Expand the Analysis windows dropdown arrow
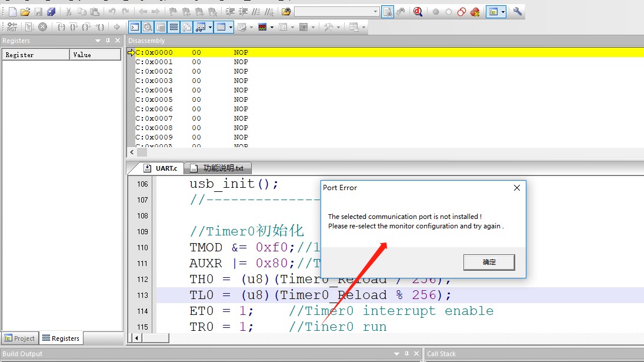This screenshot has height=362, width=644. click(272, 27)
